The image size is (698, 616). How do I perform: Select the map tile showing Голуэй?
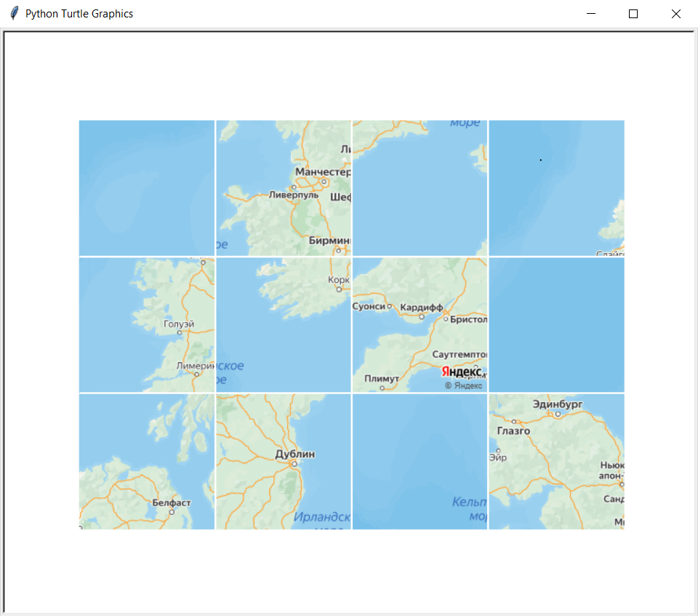tap(147, 324)
